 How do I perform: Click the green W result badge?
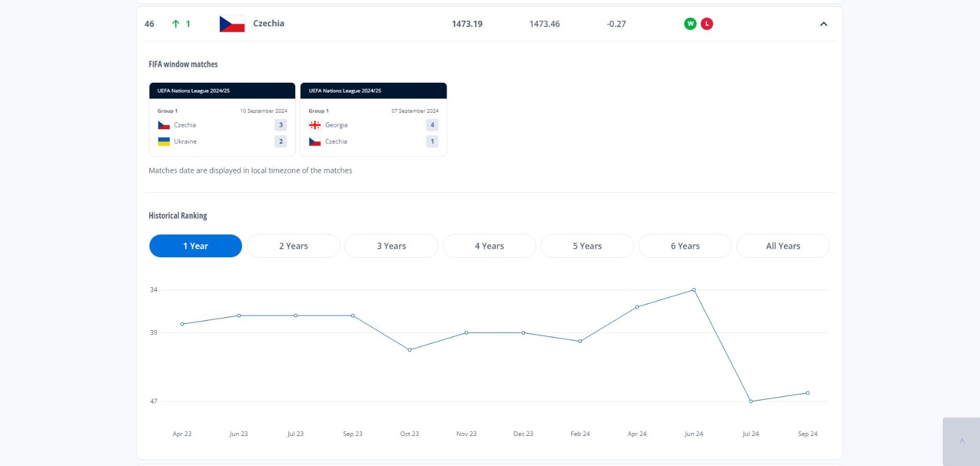690,24
